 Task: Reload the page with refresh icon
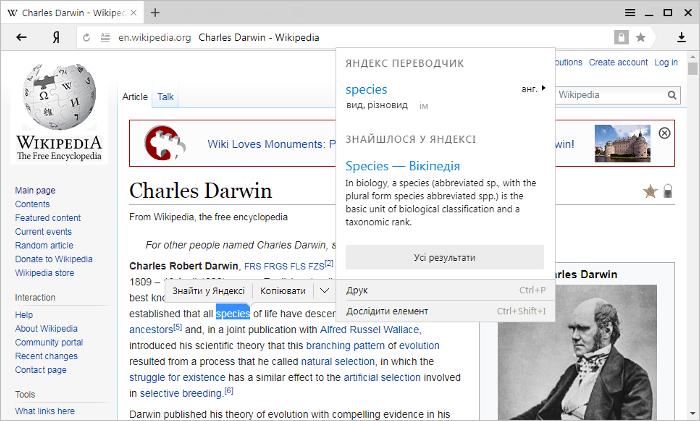coord(87,38)
